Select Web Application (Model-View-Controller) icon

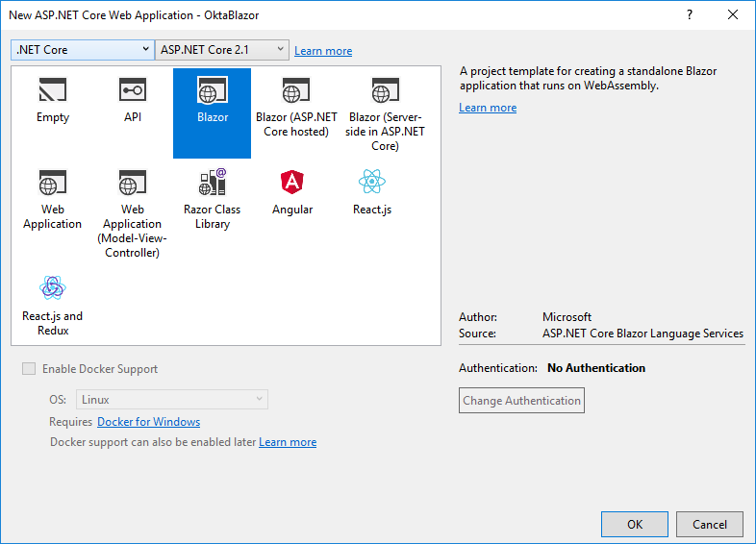pyautogui.click(x=133, y=183)
